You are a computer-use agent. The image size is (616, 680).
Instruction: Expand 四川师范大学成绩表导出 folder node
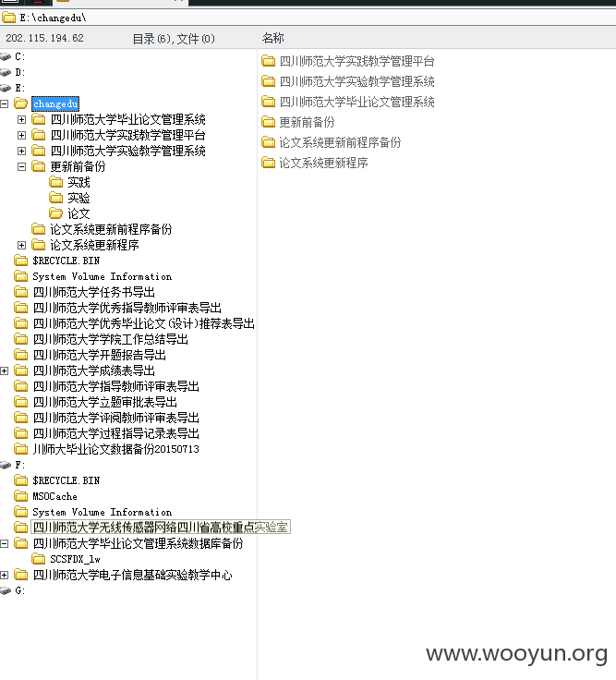(x=5, y=370)
